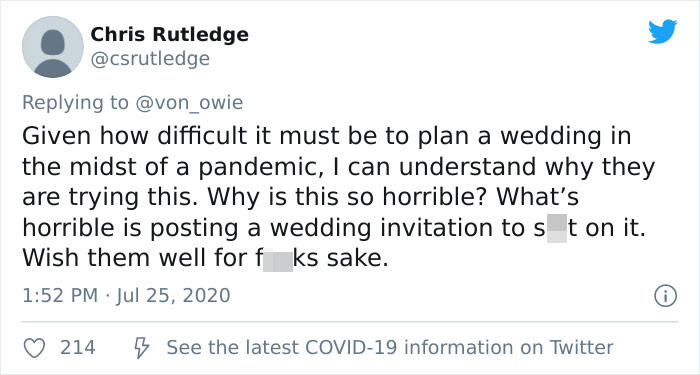Open the @von_owie mention link
The image size is (700, 375).
[189, 103]
